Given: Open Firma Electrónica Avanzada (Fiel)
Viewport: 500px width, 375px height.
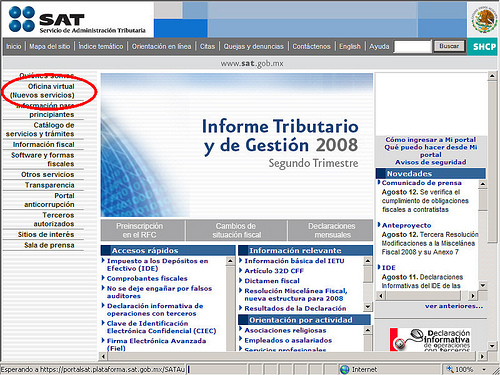Looking at the screenshot, I should click(x=156, y=344).
